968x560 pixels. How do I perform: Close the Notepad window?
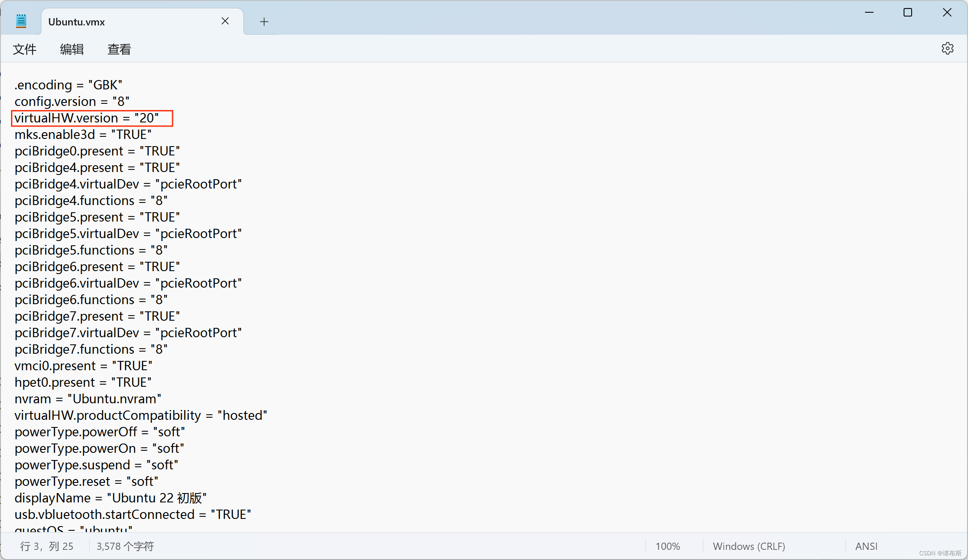click(x=947, y=13)
